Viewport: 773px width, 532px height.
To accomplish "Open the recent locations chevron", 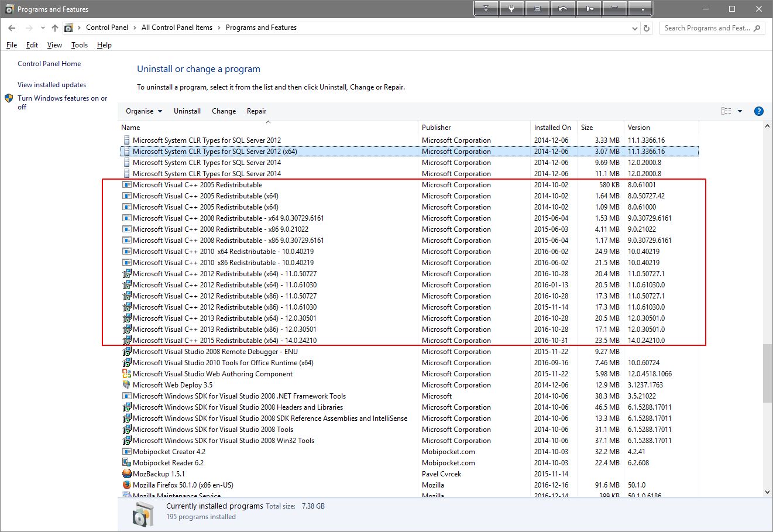I will [43, 28].
